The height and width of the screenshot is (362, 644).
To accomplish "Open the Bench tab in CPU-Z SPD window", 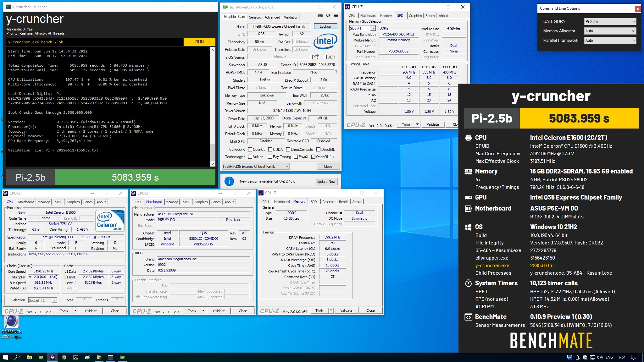I will click(x=430, y=16).
